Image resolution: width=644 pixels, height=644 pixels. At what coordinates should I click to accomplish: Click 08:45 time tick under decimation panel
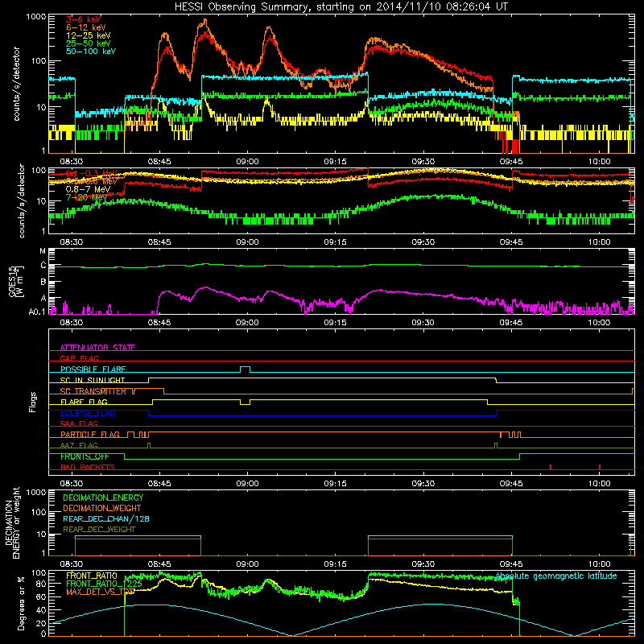click(x=159, y=564)
